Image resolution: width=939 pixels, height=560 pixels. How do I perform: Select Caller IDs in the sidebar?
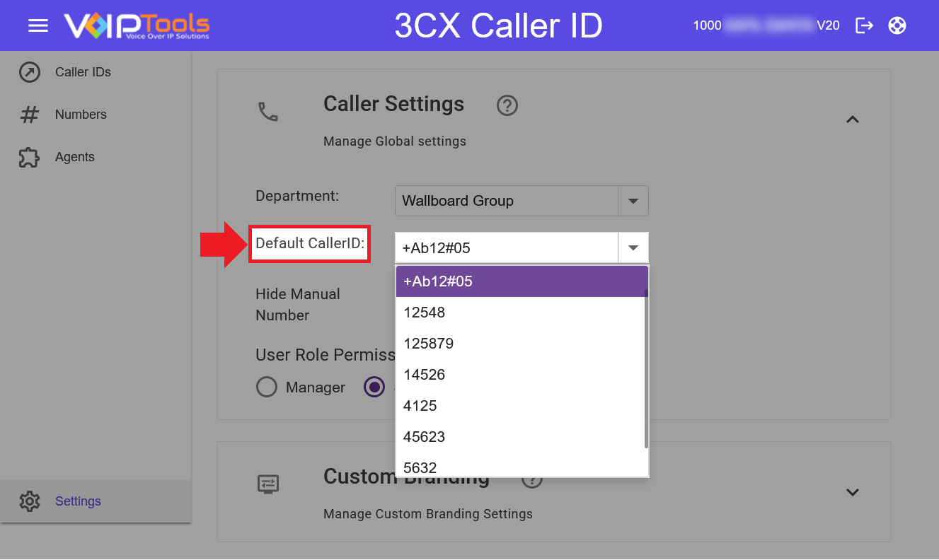click(83, 71)
